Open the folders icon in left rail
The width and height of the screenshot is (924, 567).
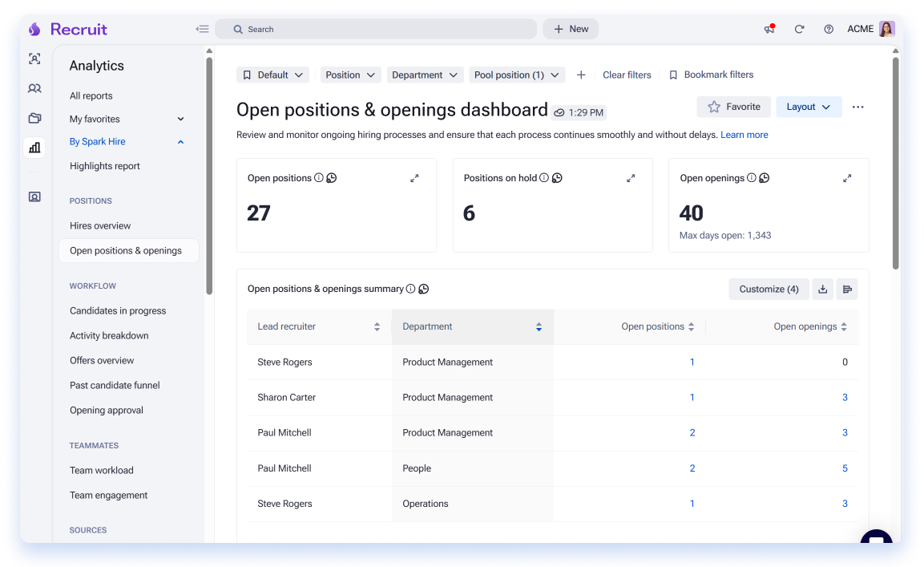[34, 118]
